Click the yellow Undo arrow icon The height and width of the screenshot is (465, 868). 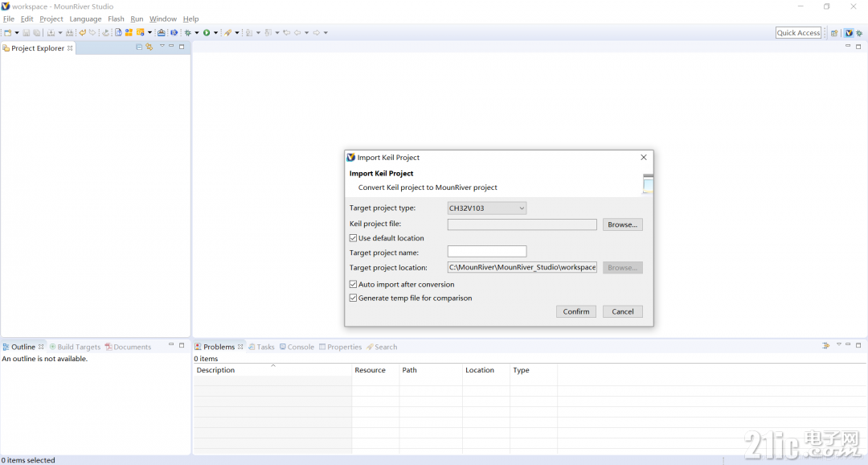pyautogui.click(x=83, y=33)
